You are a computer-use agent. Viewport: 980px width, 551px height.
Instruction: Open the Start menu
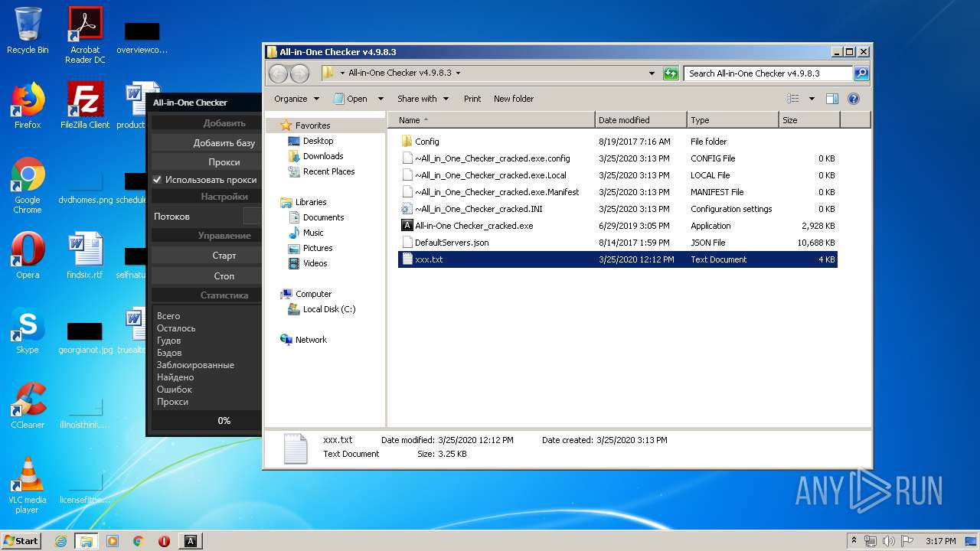tap(21, 541)
